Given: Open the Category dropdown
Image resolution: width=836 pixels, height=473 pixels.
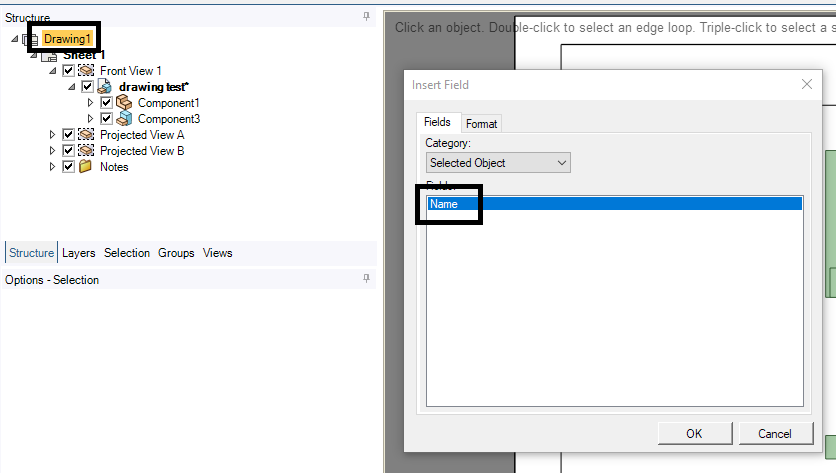Looking at the screenshot, I should point(498,163).
